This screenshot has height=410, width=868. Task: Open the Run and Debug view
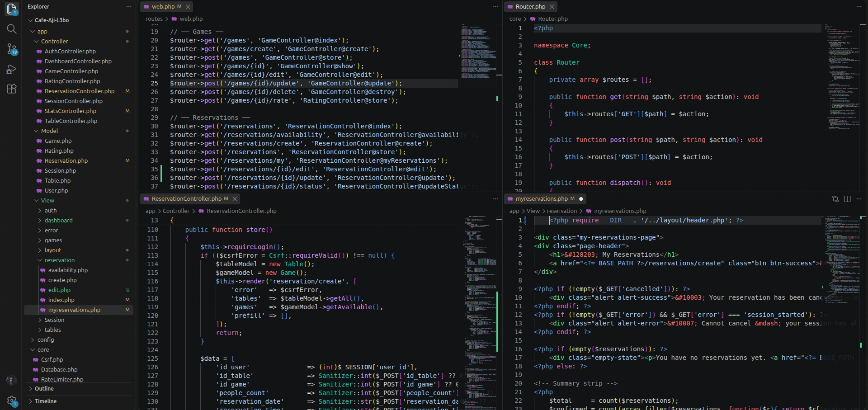point(12,69)
